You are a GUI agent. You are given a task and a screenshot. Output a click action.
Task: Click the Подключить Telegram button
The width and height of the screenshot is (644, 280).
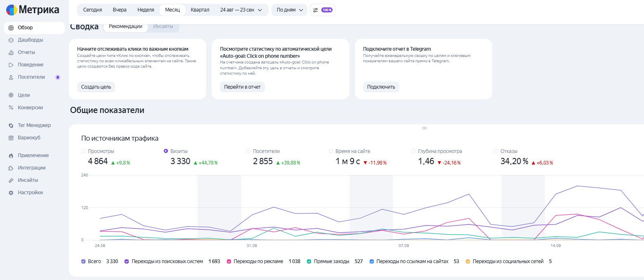click(x=381, y=87)
